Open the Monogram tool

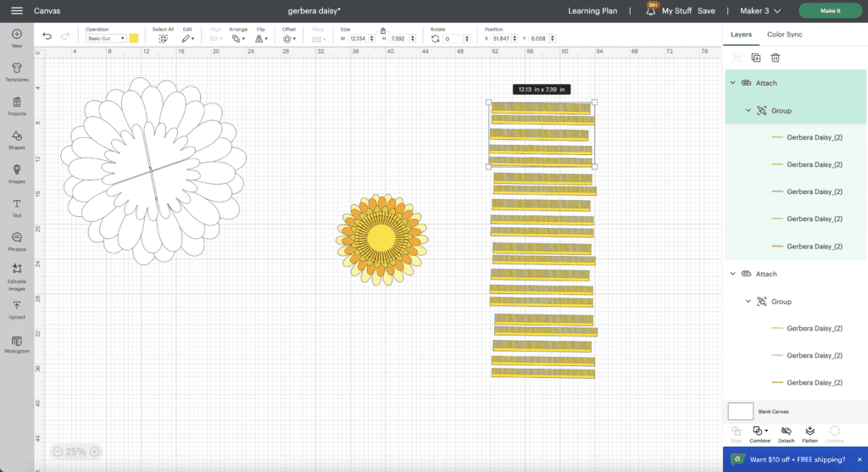pyautogui.click(x=17, y=344)
